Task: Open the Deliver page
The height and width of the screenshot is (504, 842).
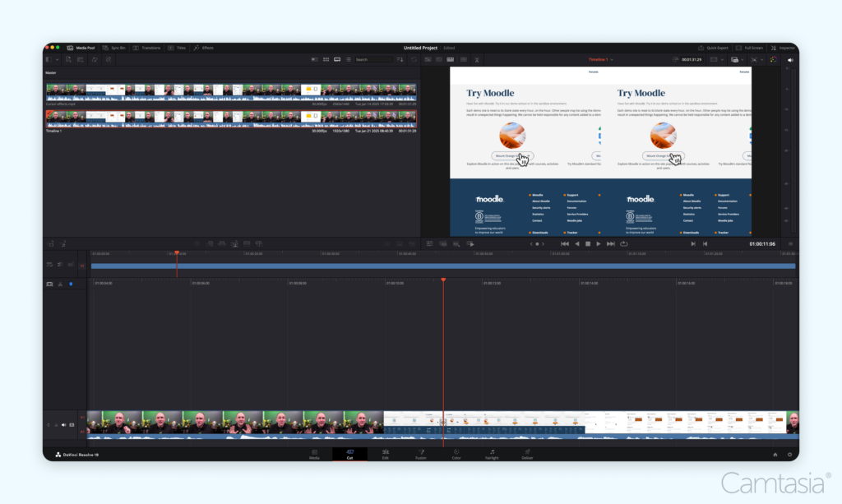Action: coord(527,453)
